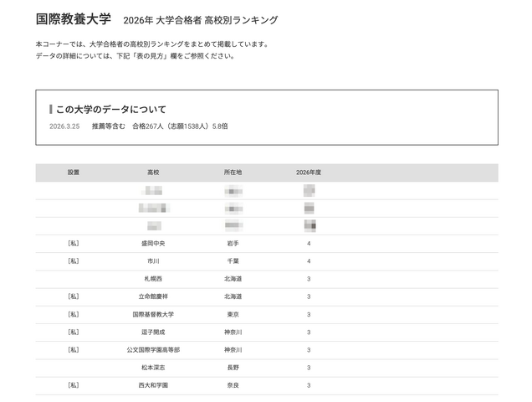This screenshot has height=402, width=532.
Task: Click the 所在地 column header
Action: (x=233, y=173)
